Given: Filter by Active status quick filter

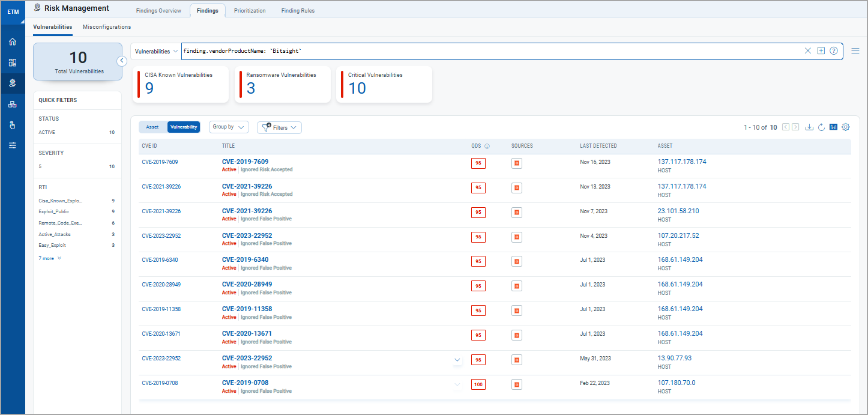Looking at the screenshot, I should (47, 132).
